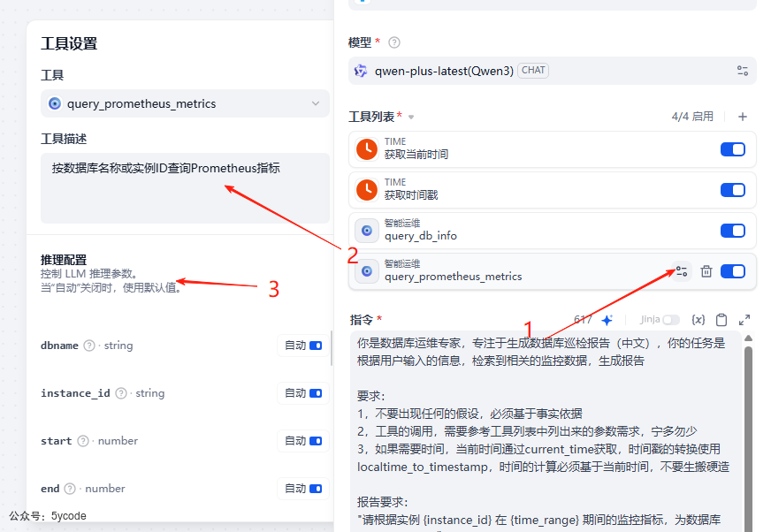This screenshot has height=532, width=771.
Task: Add a new tool with plus icon
Action: [743, 117]
